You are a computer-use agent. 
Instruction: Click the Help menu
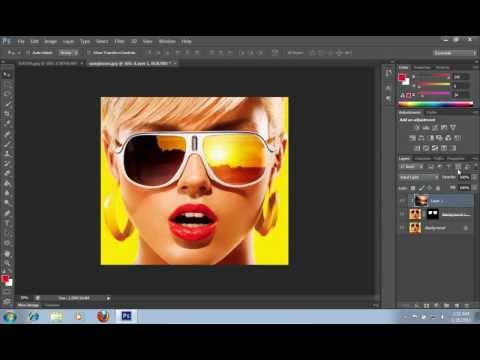tap(186, 41)
